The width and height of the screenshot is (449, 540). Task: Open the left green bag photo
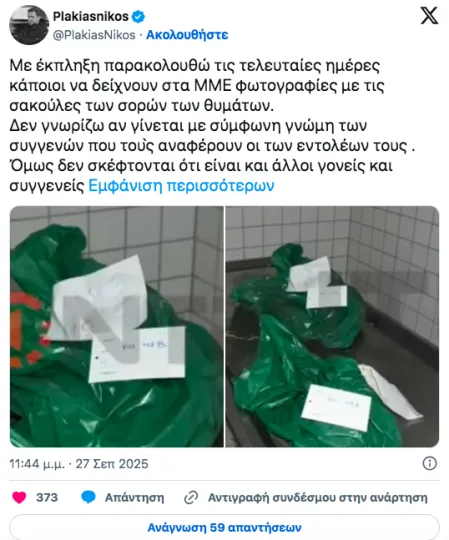pos(117,326)
